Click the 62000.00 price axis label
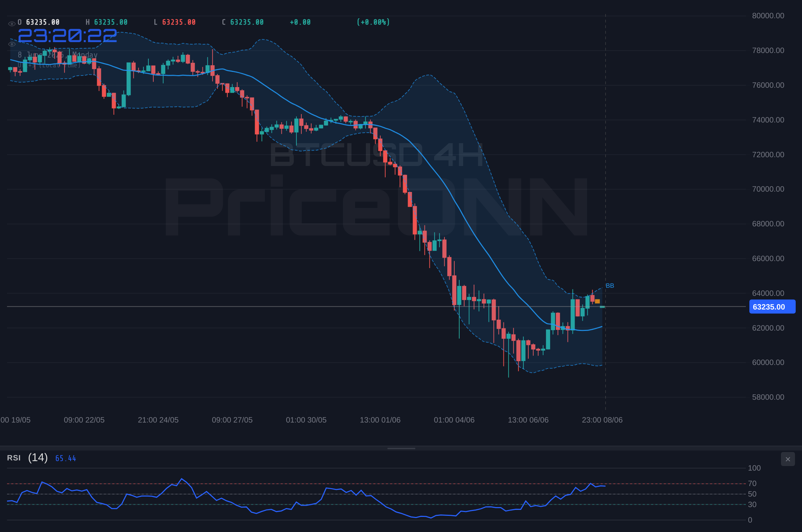802x532 pixels. click(768, 328)
